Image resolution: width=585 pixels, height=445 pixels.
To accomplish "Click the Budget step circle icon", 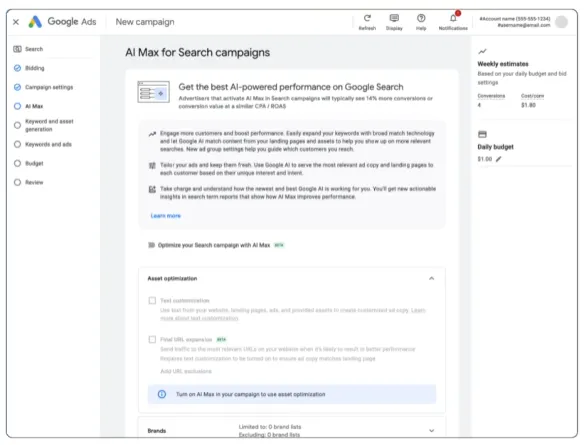I will (17, 163).
